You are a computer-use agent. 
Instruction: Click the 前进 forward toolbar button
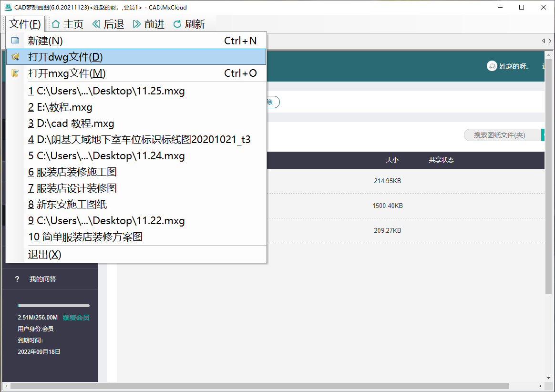click(x=149, y=24)
